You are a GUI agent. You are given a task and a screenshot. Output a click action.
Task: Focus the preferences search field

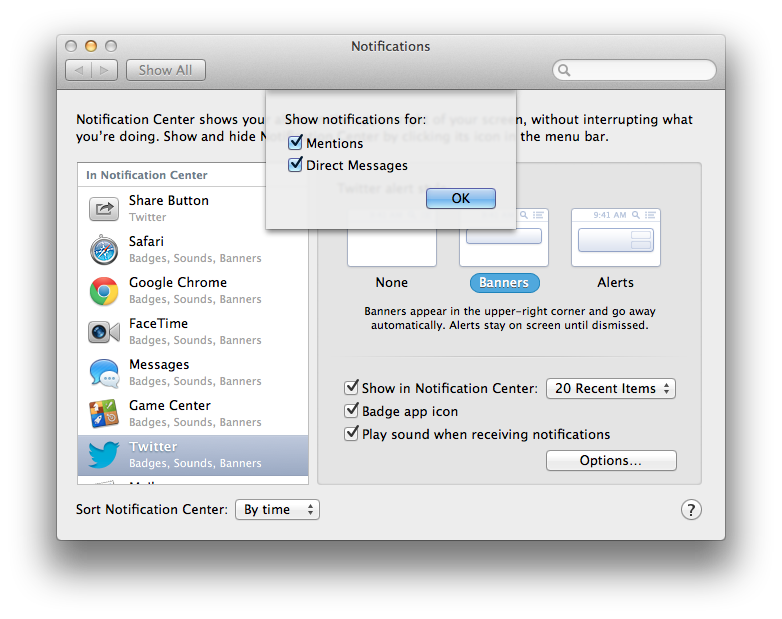634,70
